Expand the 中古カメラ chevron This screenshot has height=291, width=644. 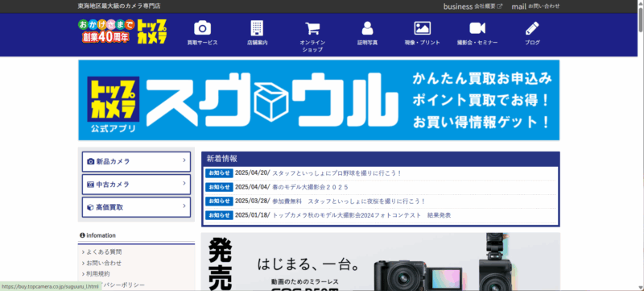pyautogui.click(x=184, y=183)
